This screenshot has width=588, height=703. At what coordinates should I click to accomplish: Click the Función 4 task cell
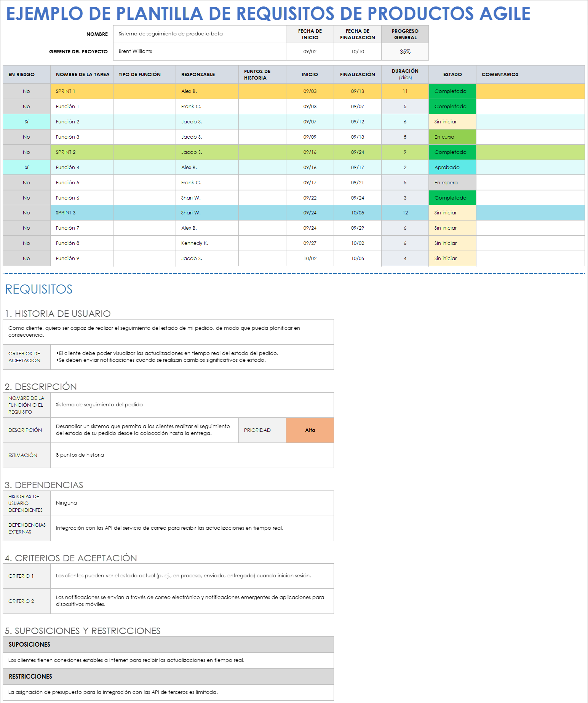pos(82,168)
